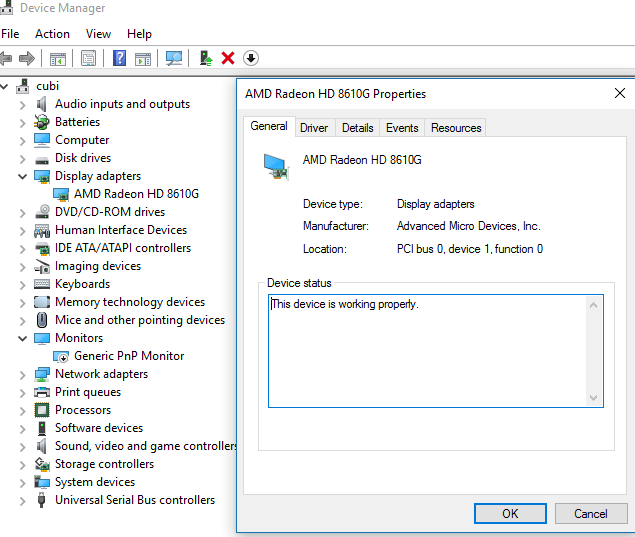The width and height of the screenshot is (635, 537).
Task: Click the Show/Hide Action Pane toolbar icon
Action: coord(143,59)
